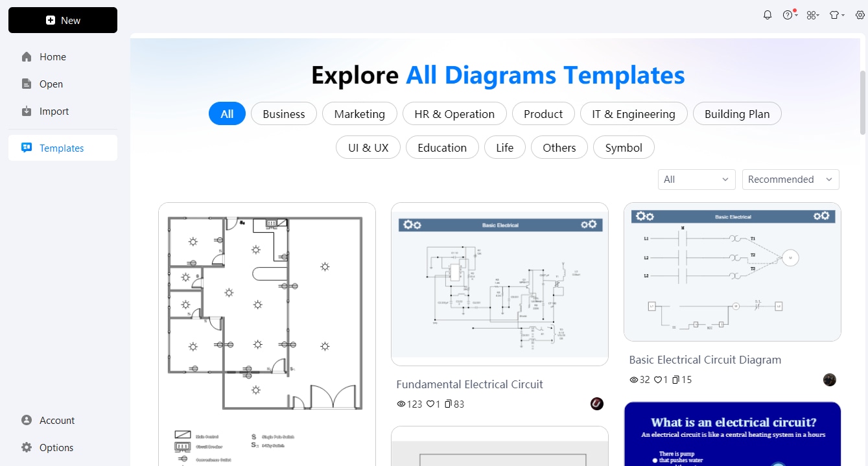This screenshot has width=868, height=466.
Task: Go to Home in the sidebar
Action: pyautogui.click(x=63, y=57)
